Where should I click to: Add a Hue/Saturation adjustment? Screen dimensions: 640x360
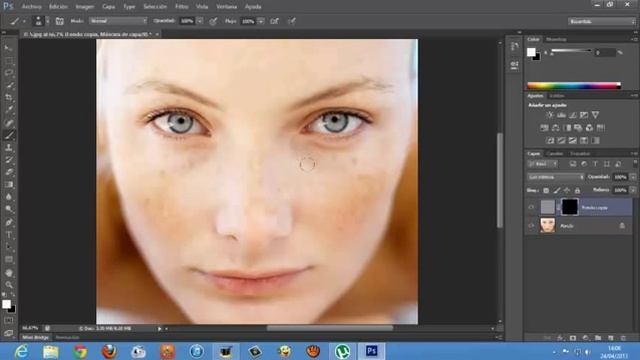tap(544, 128)
